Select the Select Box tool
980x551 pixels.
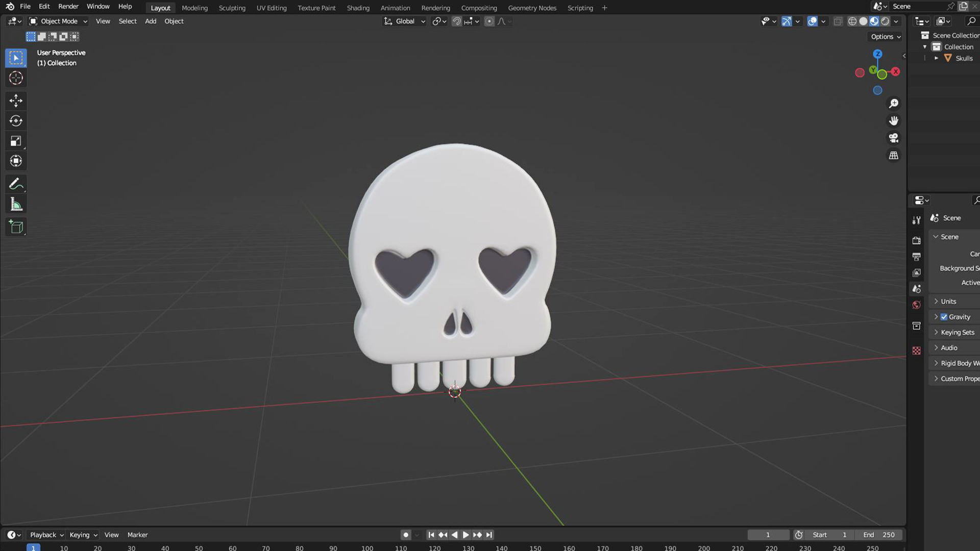16,58
